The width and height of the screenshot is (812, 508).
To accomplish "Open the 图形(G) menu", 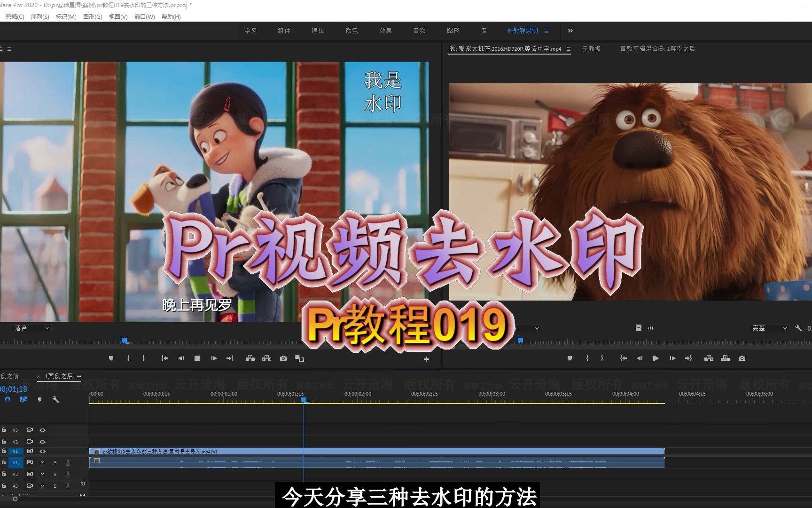I will [93, 17].
